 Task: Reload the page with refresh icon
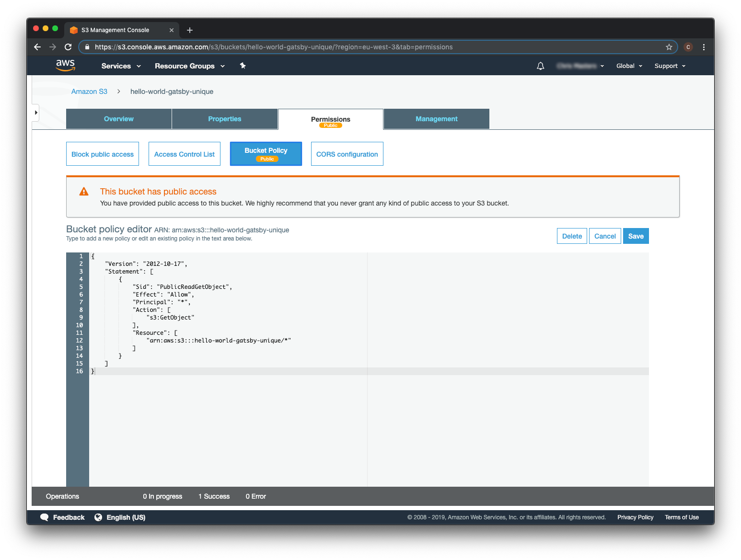coord(68,47)
